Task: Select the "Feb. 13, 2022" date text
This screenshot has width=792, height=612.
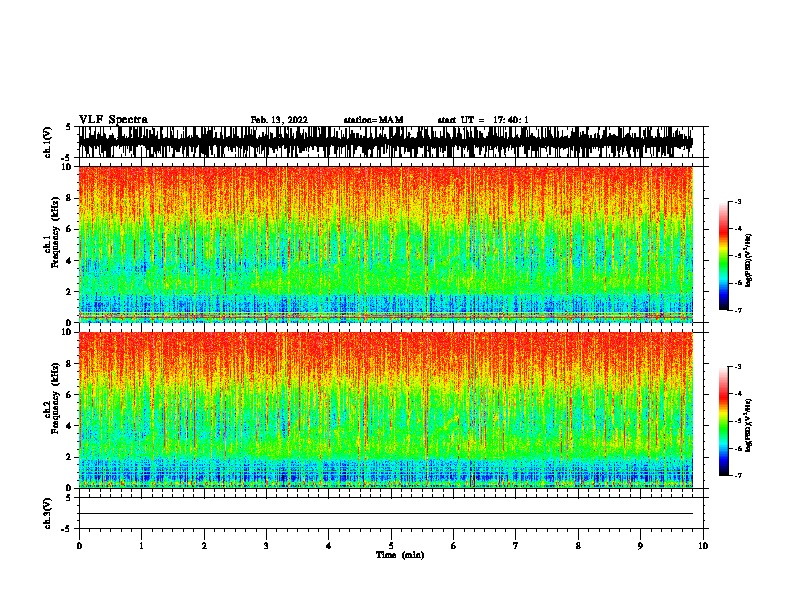Action: click(279, 120)
